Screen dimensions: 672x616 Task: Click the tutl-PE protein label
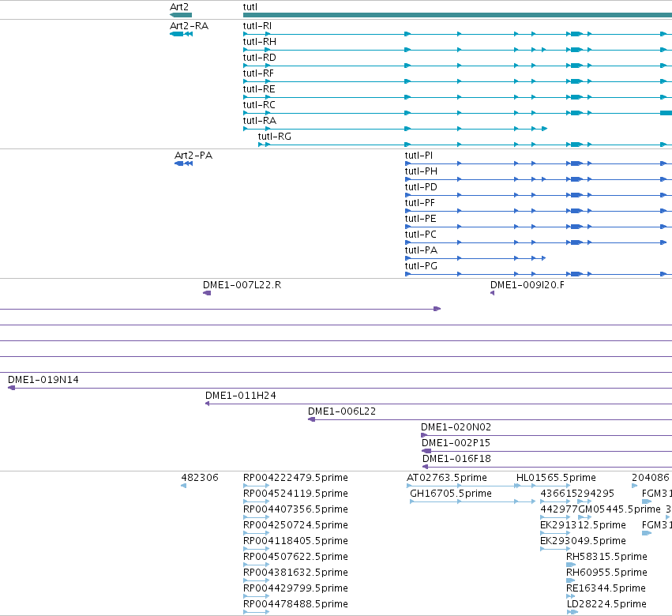420,219
